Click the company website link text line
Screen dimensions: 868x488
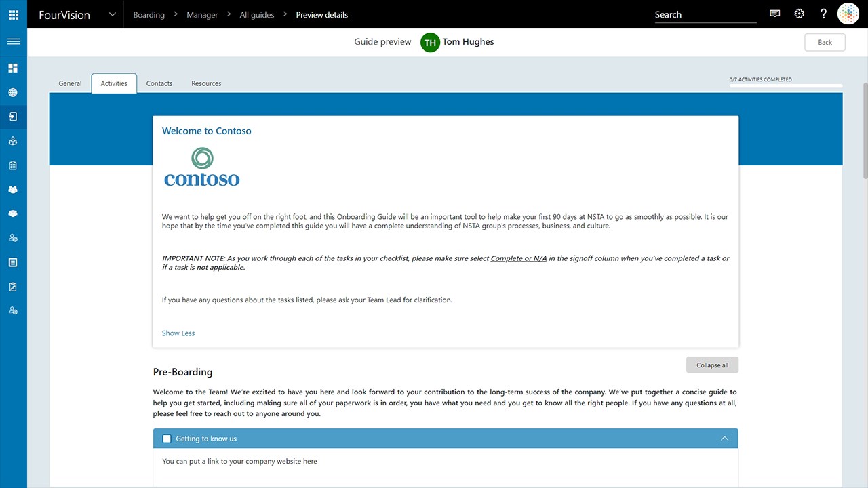(239, 461)
